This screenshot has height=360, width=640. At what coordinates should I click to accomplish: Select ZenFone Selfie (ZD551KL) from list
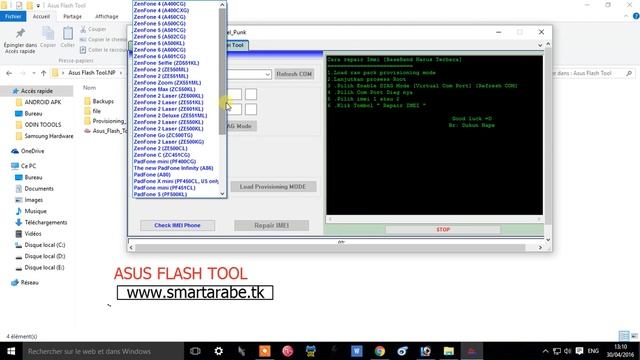(166, 63)
